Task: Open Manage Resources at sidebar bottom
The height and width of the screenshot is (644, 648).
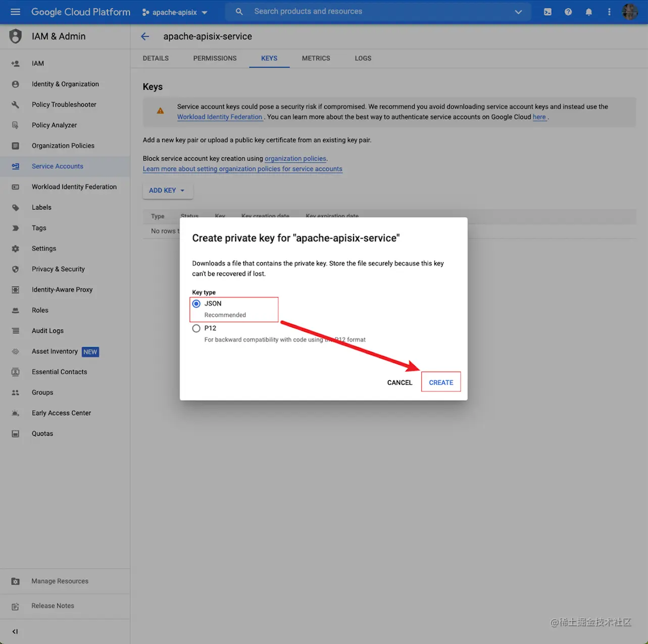Action: pyautogui.click(x=65, y=581)
